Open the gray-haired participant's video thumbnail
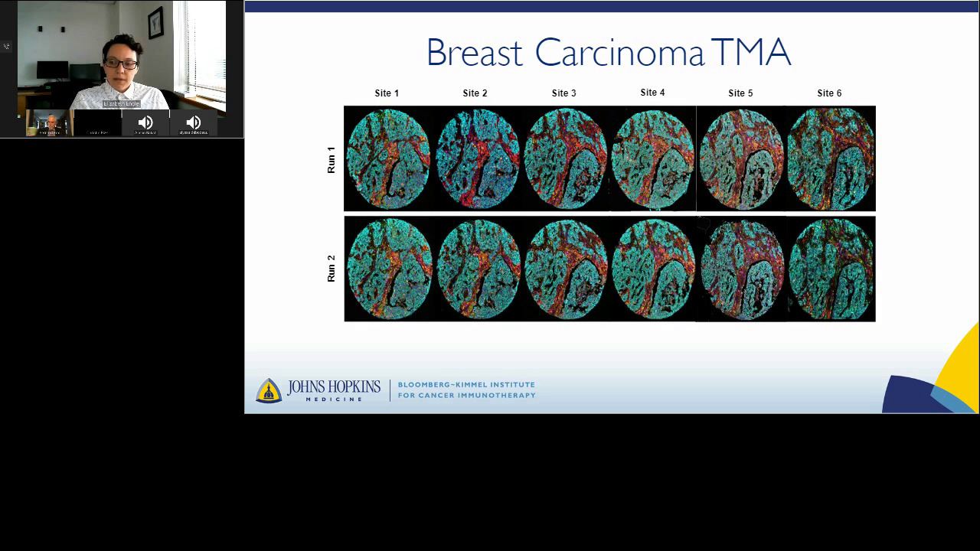The width and height of the screenshot is (980, 551). (x=50, y=123)
